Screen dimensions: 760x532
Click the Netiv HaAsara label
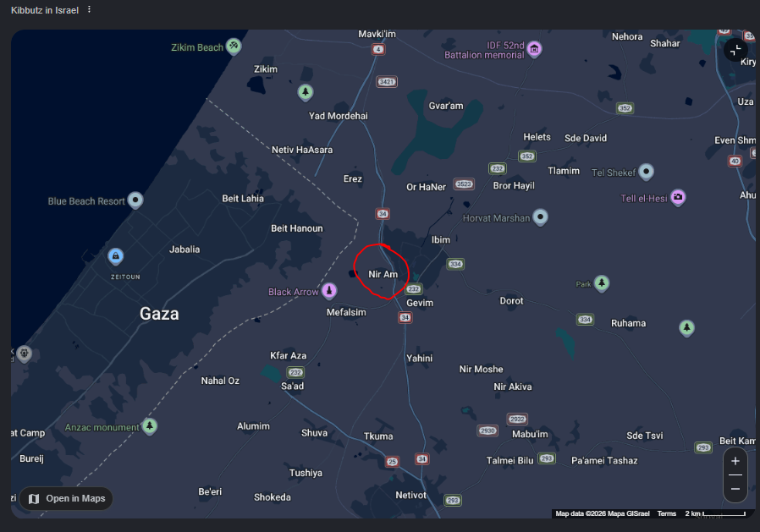[x=302, y=151]
